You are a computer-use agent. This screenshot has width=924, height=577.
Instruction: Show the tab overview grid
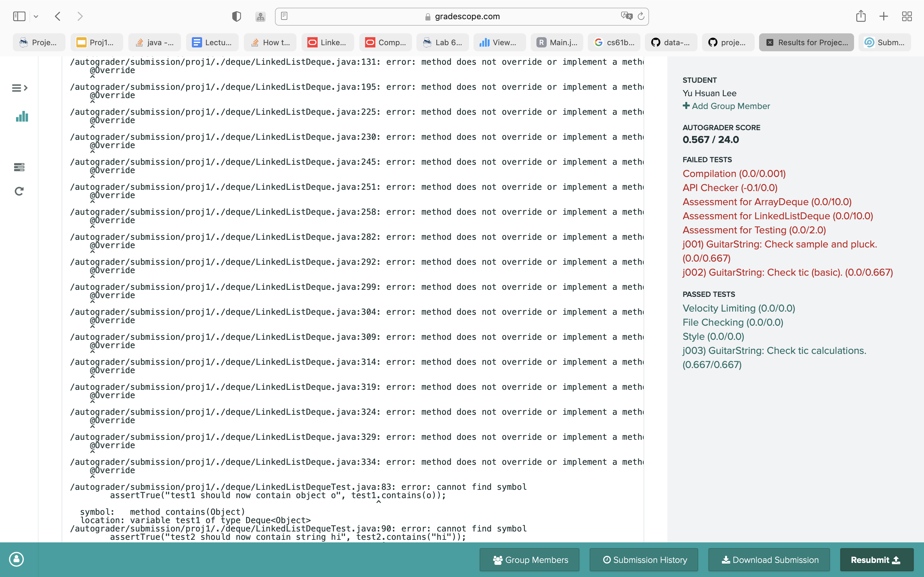(906, 16)
